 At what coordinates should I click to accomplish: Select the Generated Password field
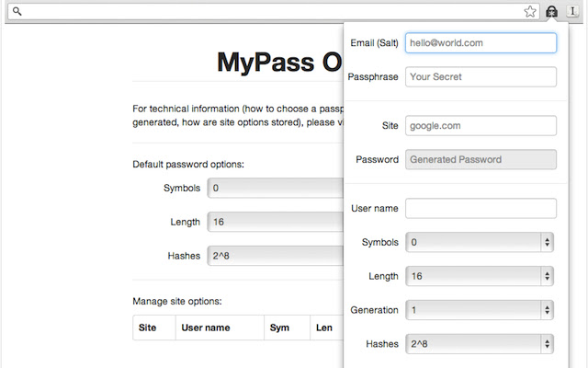481,159
